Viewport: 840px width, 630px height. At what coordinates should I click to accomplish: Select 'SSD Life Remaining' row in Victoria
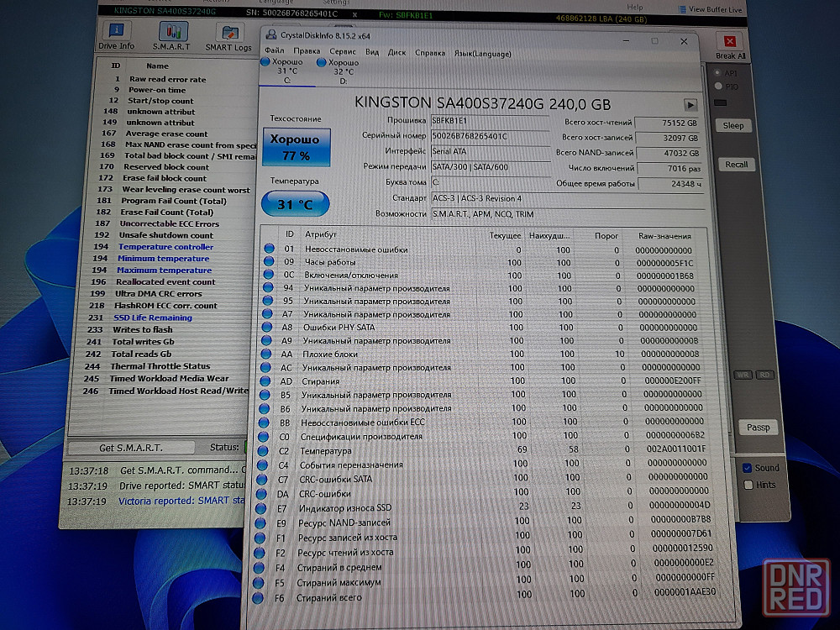[153, 318]
